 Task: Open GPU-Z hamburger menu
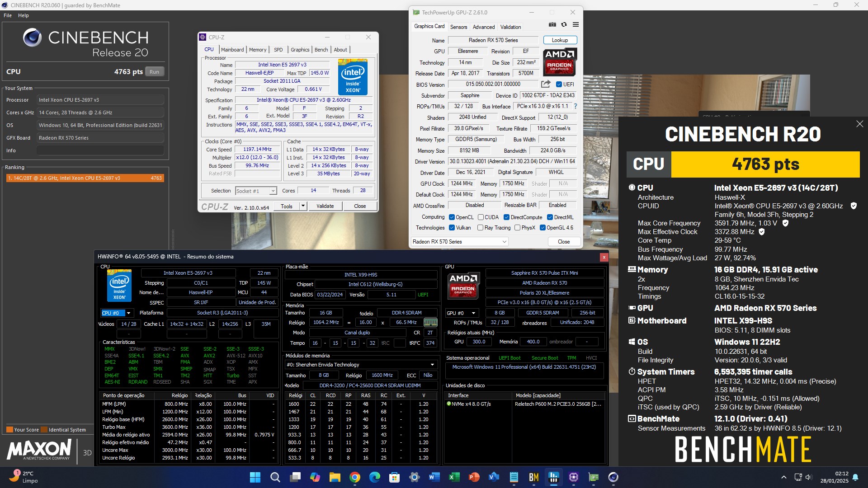pos(576,24)
